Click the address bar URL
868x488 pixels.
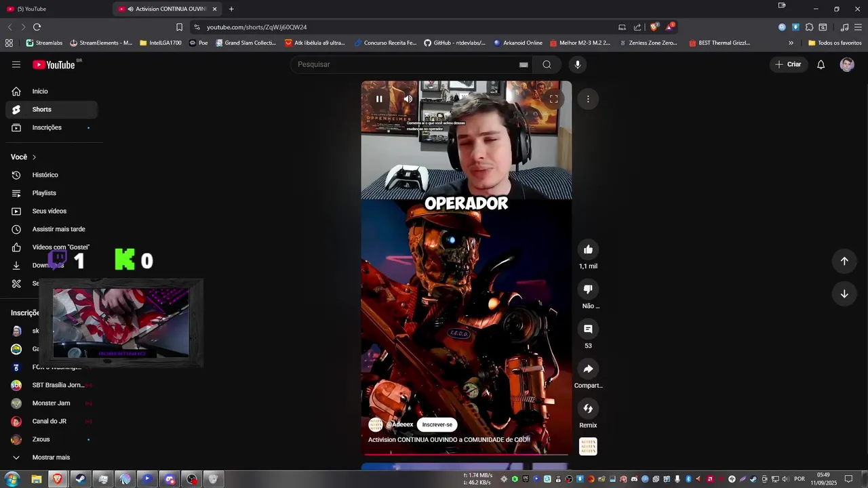pyautogui.click(x=256, y=27)
